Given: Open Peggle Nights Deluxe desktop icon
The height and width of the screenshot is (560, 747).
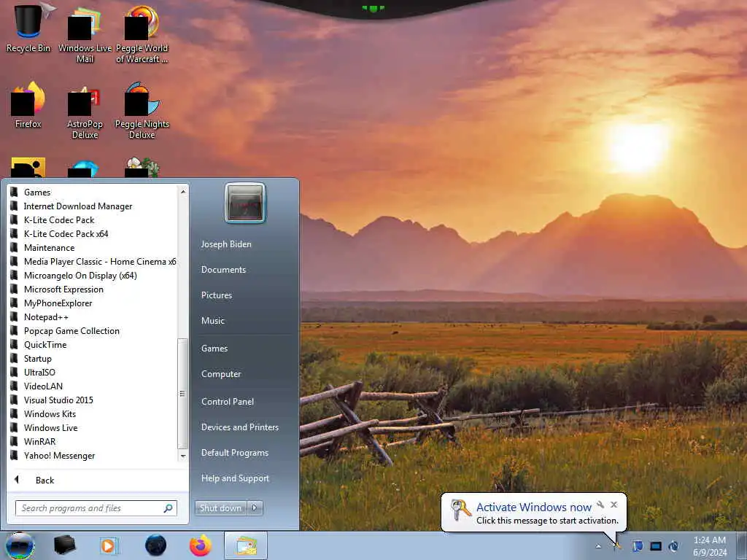Looking at the screenshot, I should pyautogui.click(x=142, y=111).
